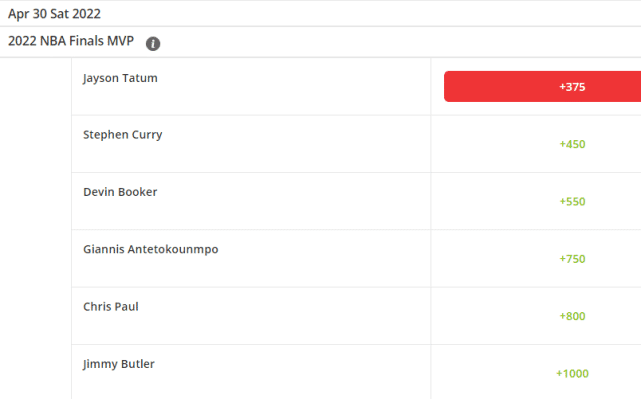This screenshot has height=399, width=641.
Task: Click the Jimmy Butler player name
Action: (x=119, y=364)
